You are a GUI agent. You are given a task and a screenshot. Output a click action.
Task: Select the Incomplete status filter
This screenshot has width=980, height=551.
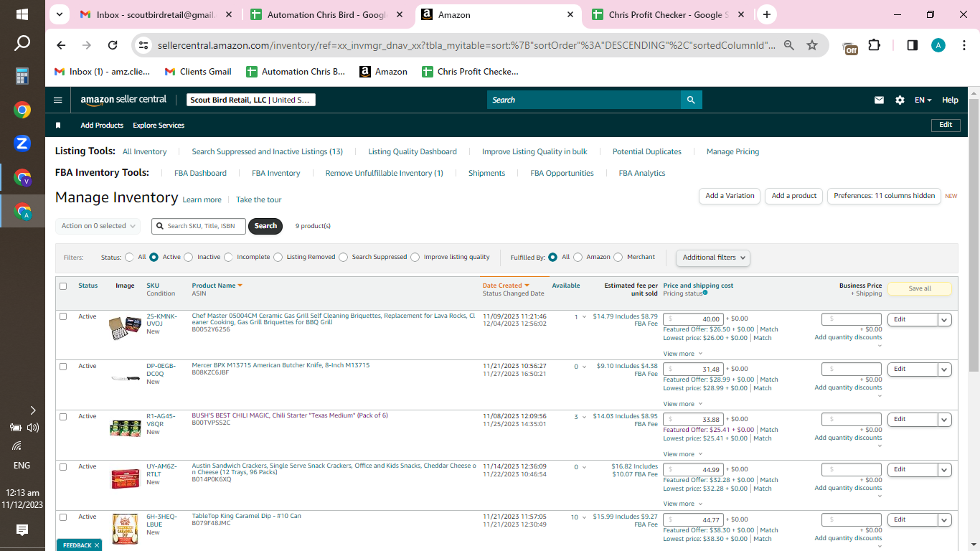(x=228, y=257)
